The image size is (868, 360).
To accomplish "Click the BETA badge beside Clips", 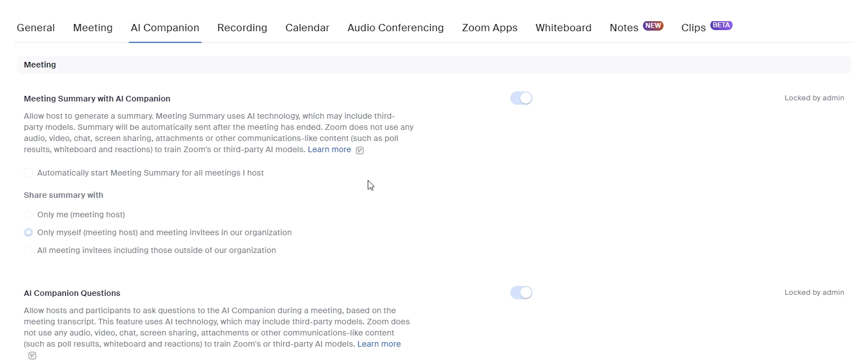I will (721, 25).
